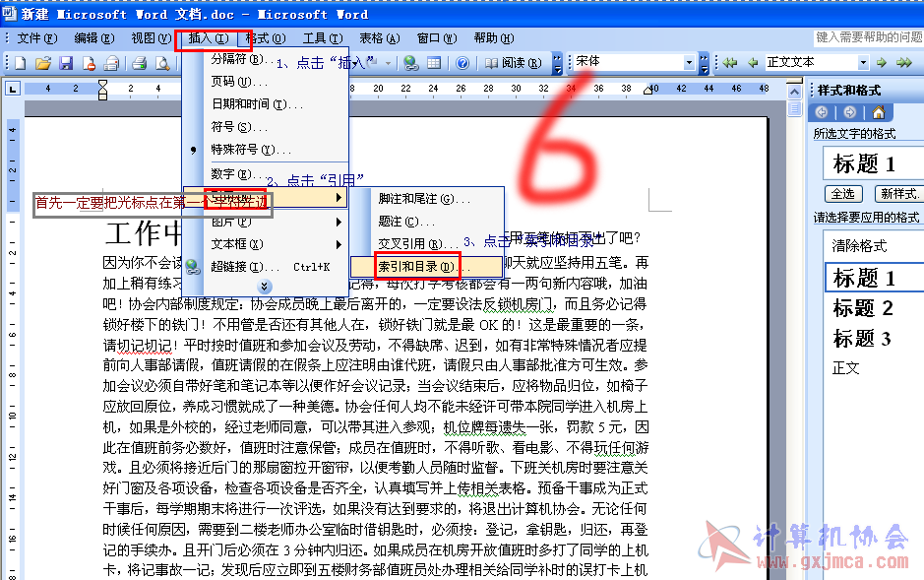This screenshot has width=924, height=580.
Task: Open outline level dropdown 正文文本
Action: [863, 62]
